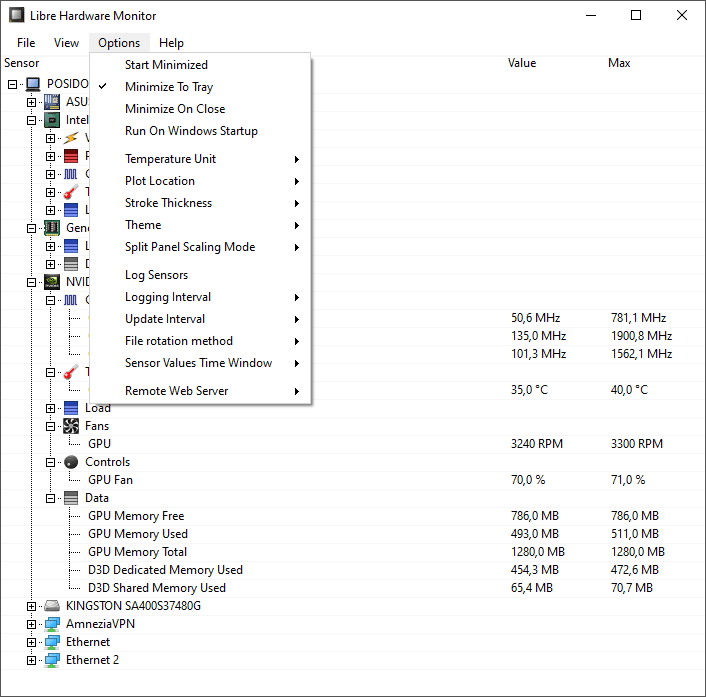Close the Options menu
This screenshot has height=697, width=706.
coord(119,43)
